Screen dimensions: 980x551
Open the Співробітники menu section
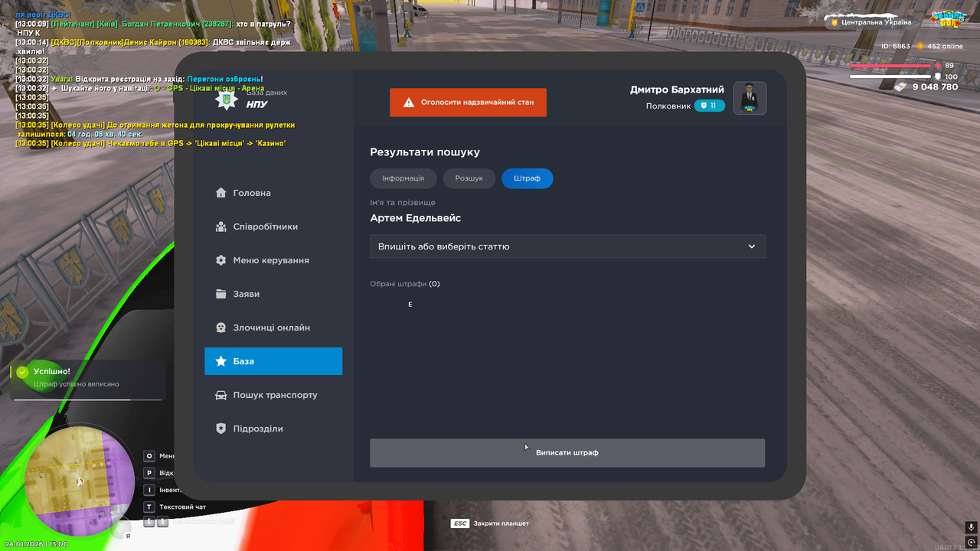click(273, 227)
